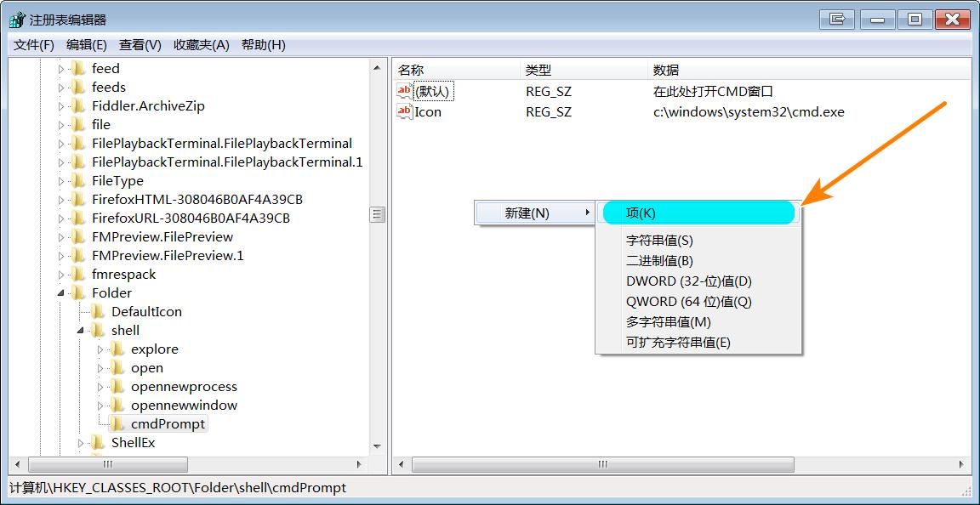
Task: Click the open key's folder icon
Action: pyautogui.click(x=116, y=367)
